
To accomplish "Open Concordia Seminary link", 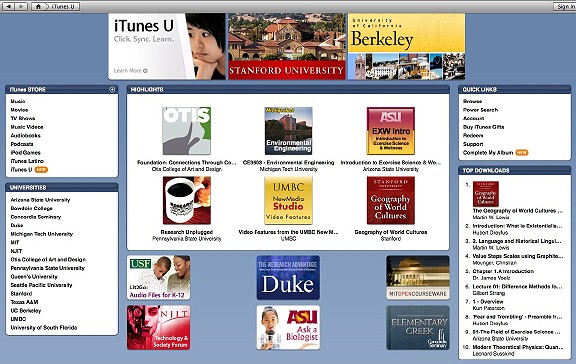I will tap(36, 217).
